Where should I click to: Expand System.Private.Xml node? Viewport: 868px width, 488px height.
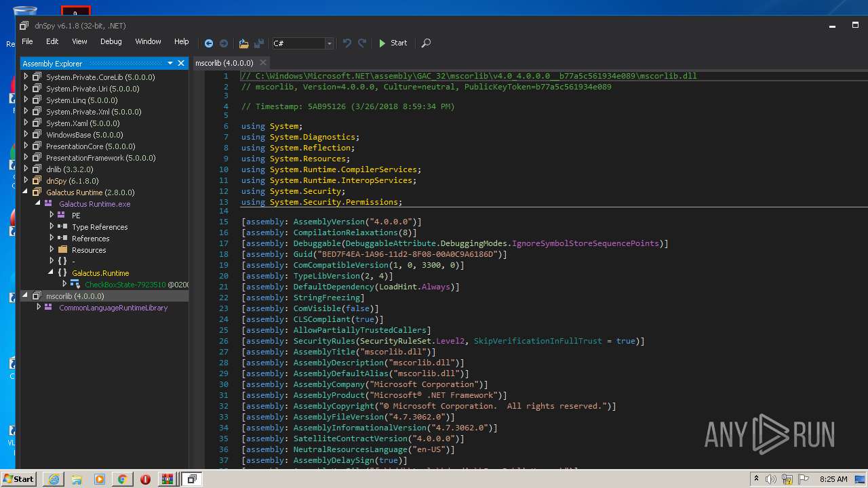pos(26,111)
